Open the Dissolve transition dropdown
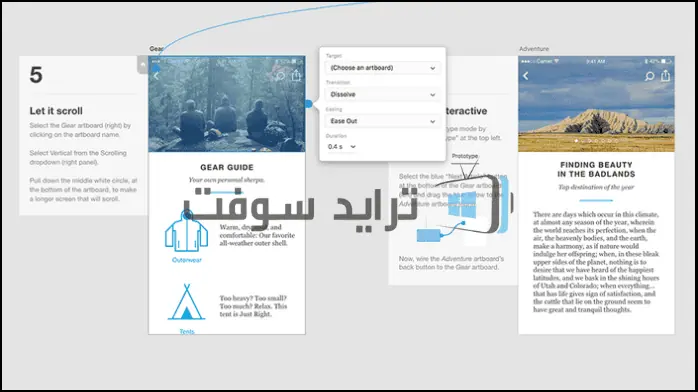Viewport: 698px width, 392px height. 382,94
